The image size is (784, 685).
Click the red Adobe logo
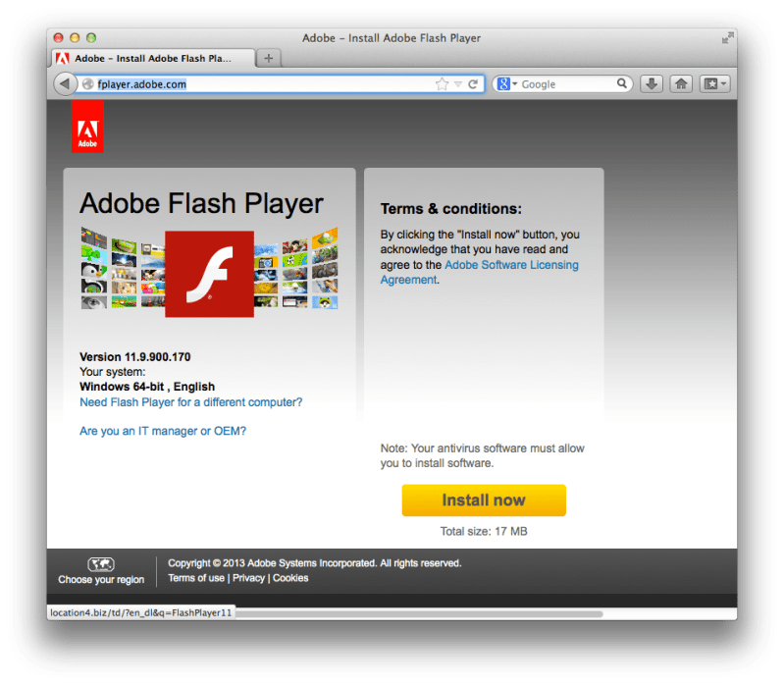(x=87, y=127)
